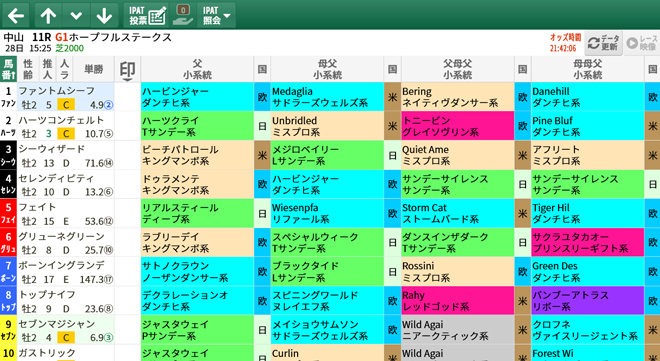660x361 pixels.
Task: Select dam-sire cell メジロベイリー
Action: click(x=327, y=155)
